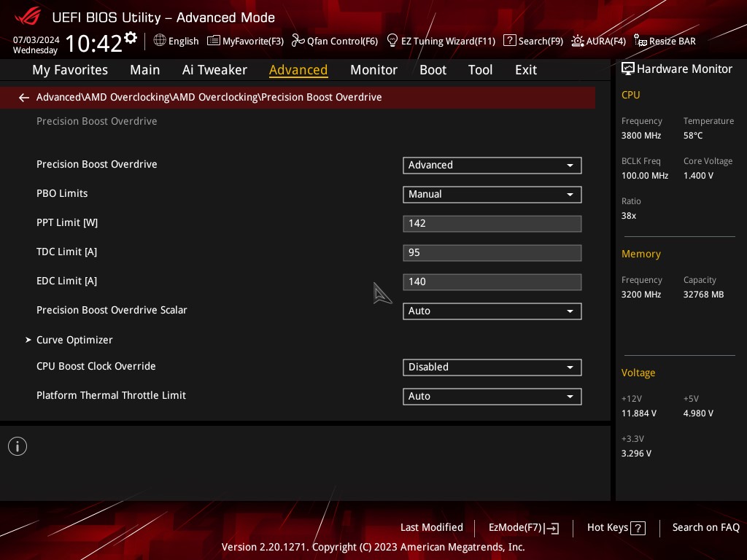This screenshot has width=747, height=560.
Task: Click the globe language icon
Action: pos(160,41)
